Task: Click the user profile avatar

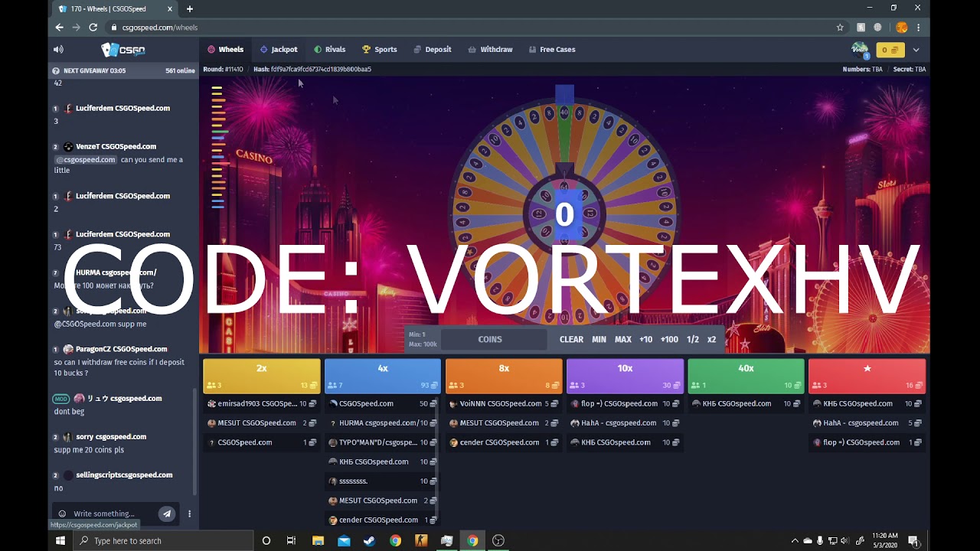Action: pos(861,50)
